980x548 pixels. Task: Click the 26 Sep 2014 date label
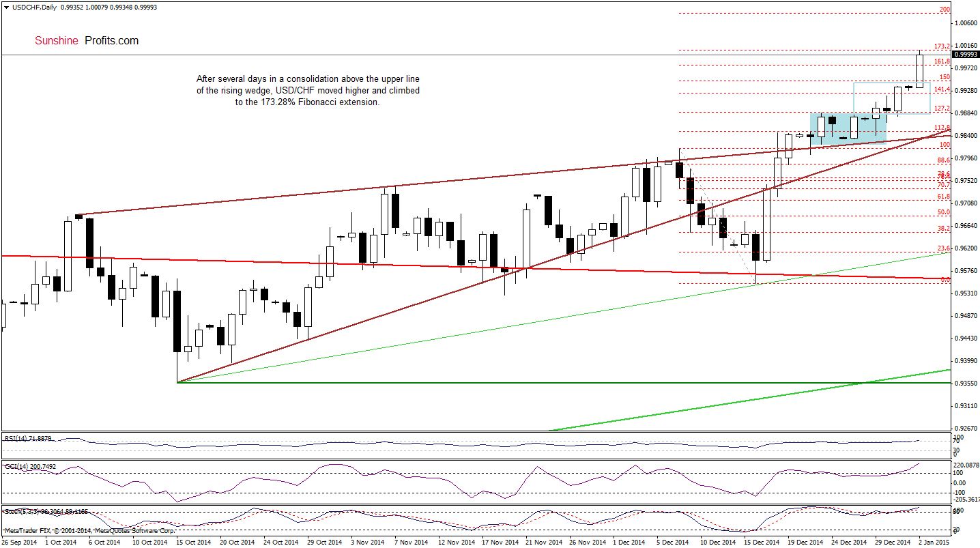click(18, 542)
